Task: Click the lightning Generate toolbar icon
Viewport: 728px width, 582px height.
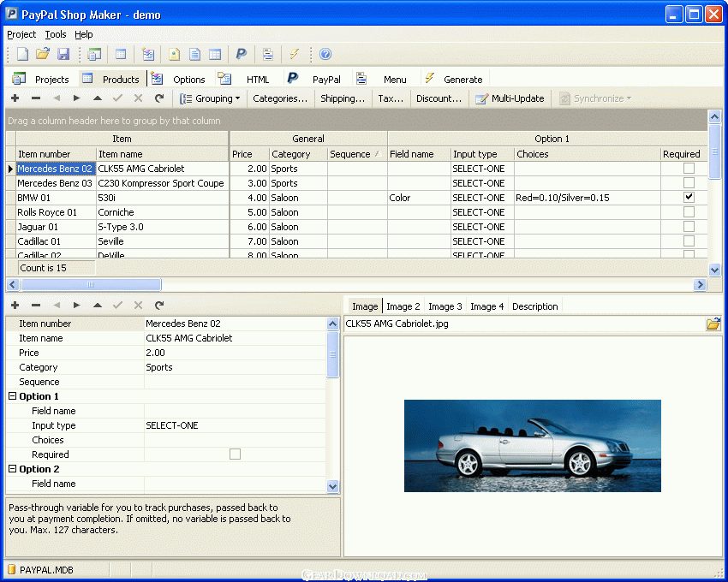Action: pos(295,54)
